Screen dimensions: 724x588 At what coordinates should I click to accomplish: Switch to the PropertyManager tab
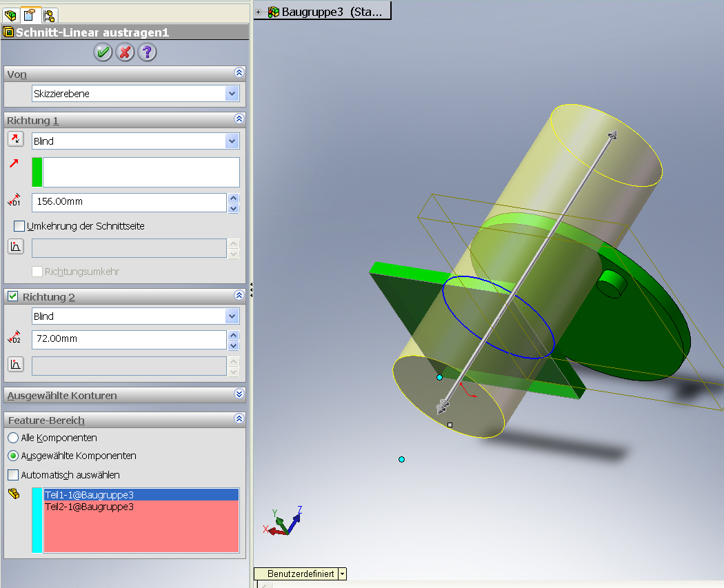point(30,14)
